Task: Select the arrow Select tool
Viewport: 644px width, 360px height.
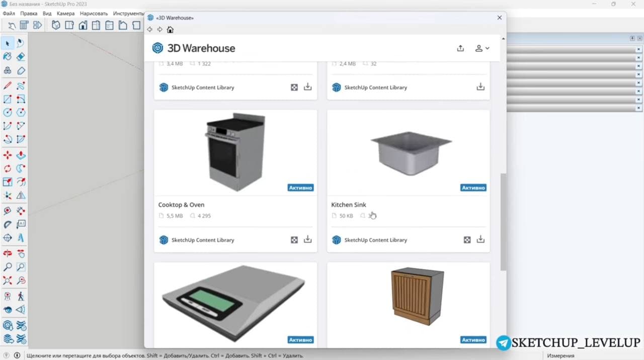Action: 8,43
